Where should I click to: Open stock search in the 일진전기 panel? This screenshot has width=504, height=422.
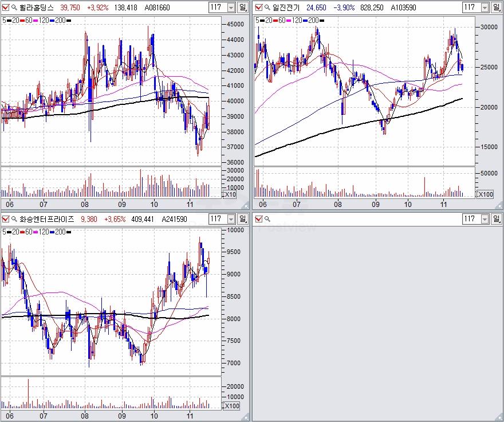point(267,7)
